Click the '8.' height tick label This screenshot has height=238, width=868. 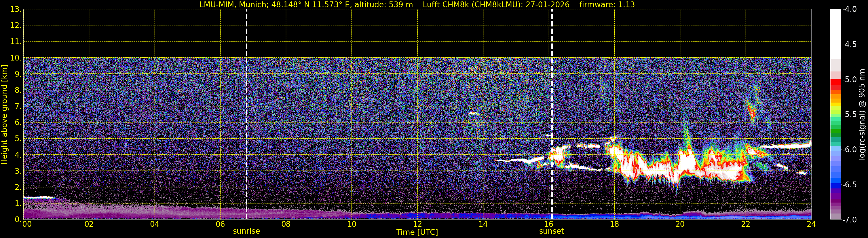(18, 90)
